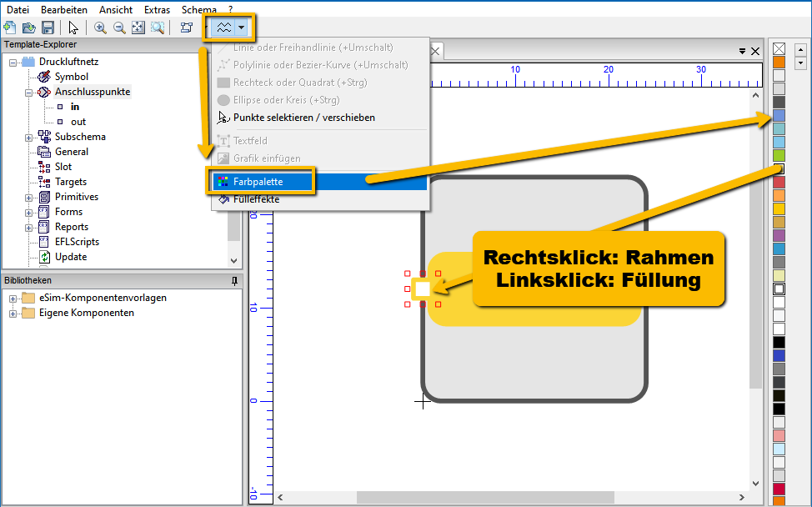The image size is (812, 507).
Task: Open the drawing tools dropdown arrow
Action: (241, 28)
